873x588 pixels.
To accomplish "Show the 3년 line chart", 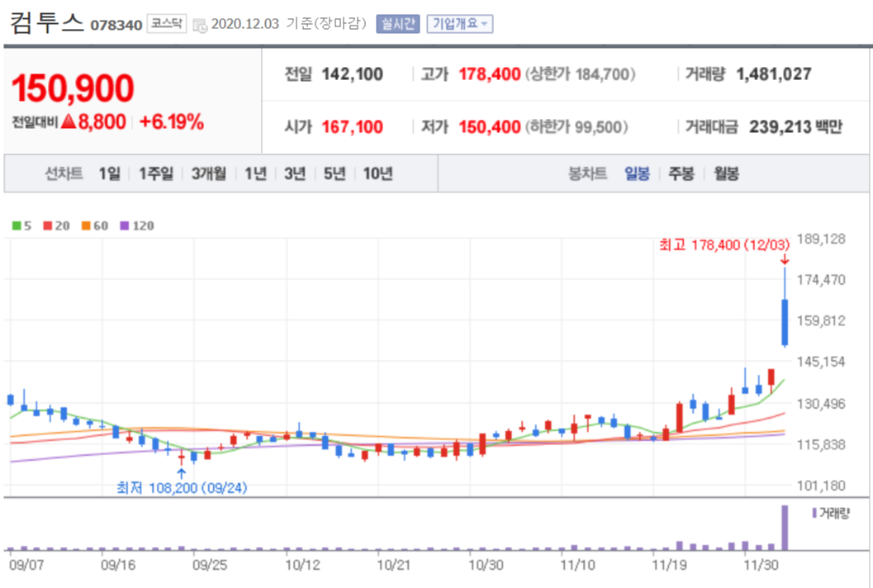I will pos(295,173).
